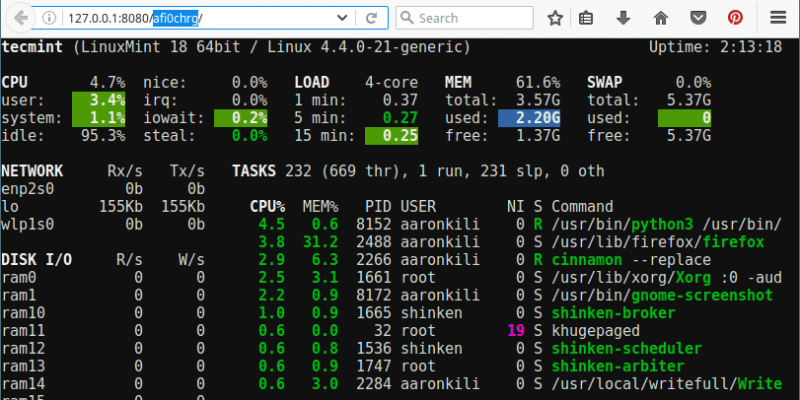Click the CPU% column header

[267, 207]
